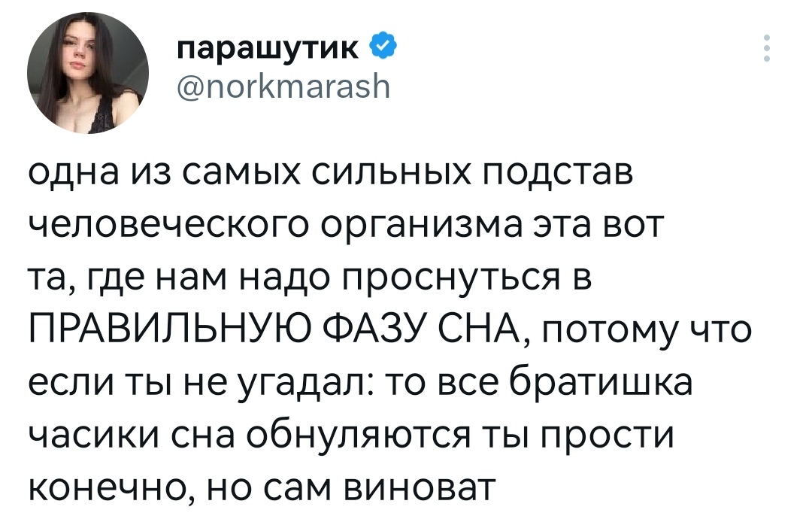Click the line 'часики сна обнуляются ты прости'

(350, 435)
